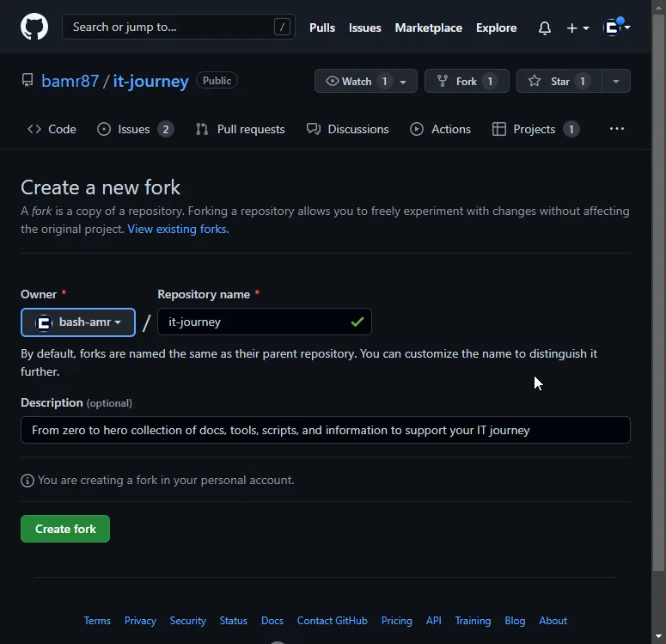Open the Docs footer link
Screen dimensions: 666x644
[272, 621]
